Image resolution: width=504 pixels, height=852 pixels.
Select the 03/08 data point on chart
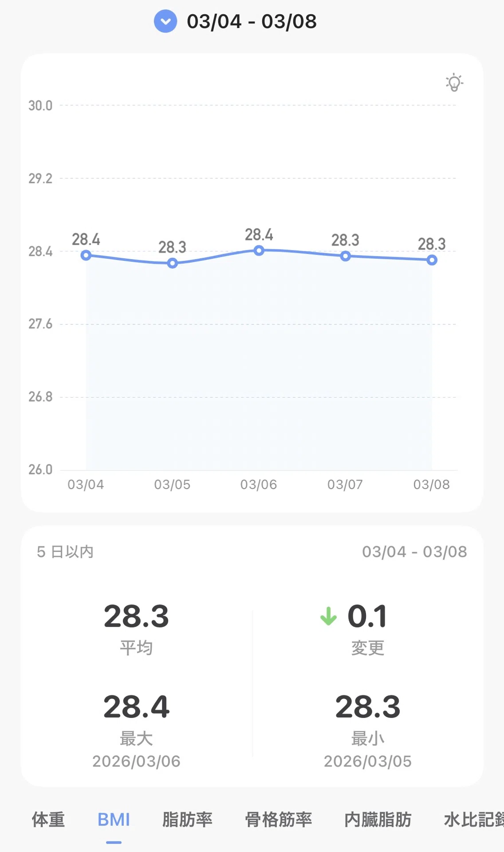[x=432, y=260]
